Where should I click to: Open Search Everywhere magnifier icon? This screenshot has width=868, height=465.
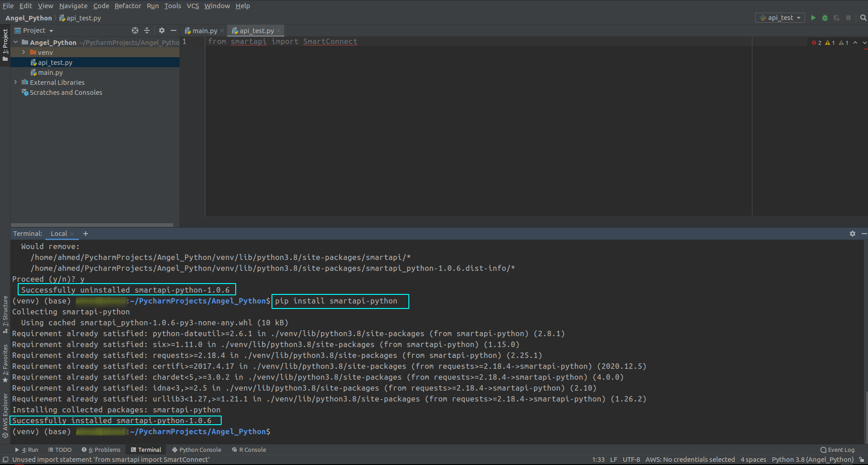[x=863, y=18]
